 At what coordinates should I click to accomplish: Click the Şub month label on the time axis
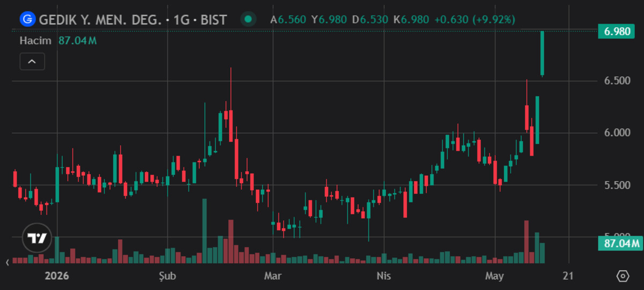point(169,276)
